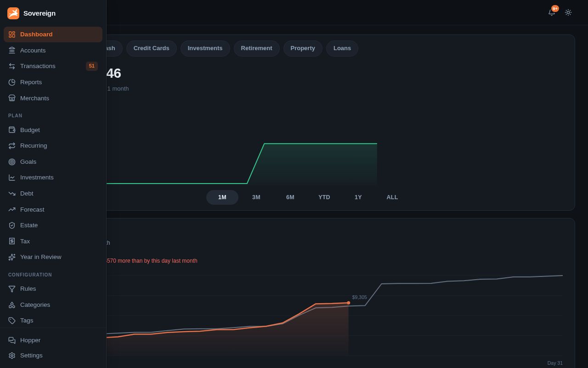The height and width of the screenshot is (368, 588).
Task: Switch chart range to 3M
Action: pos(256,197)
